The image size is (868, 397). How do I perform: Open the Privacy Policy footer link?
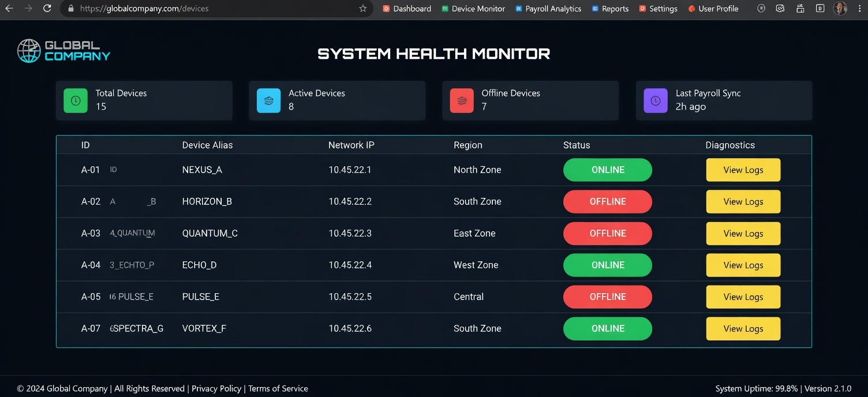216,388
